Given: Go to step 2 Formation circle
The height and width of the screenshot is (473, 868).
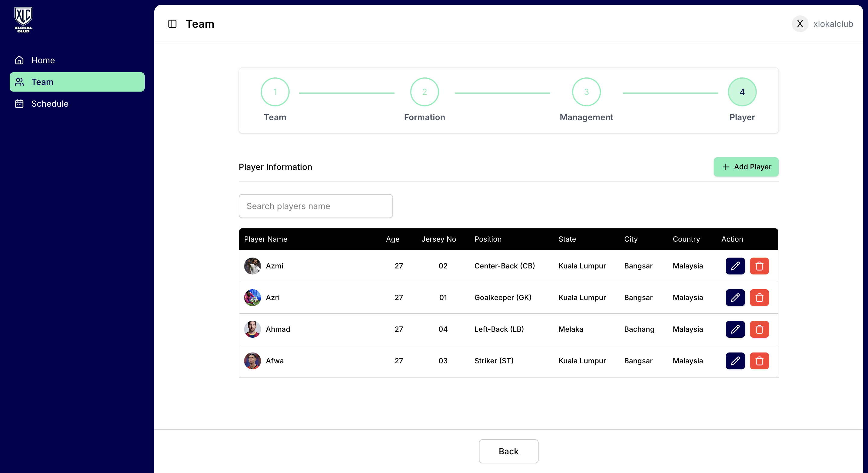Looking at the screenshot, I should 424,92.
